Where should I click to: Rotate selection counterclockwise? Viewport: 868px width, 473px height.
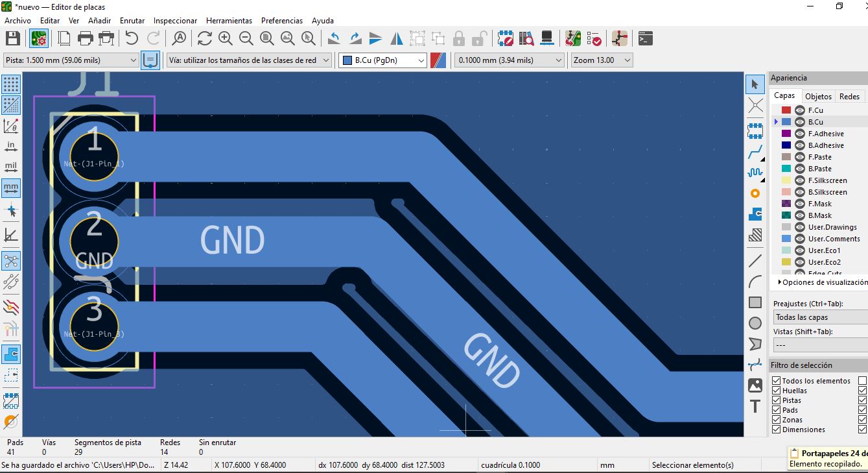coord(334,38)
